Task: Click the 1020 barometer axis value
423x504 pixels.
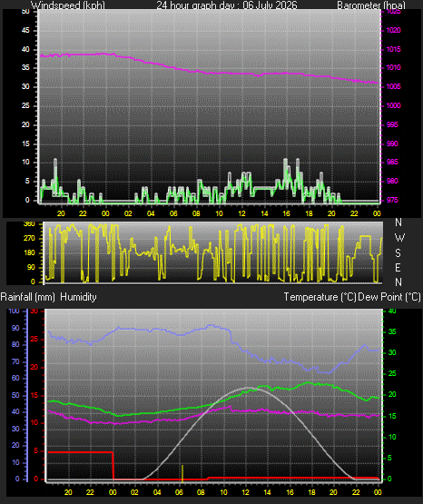Action: point(393,30)
